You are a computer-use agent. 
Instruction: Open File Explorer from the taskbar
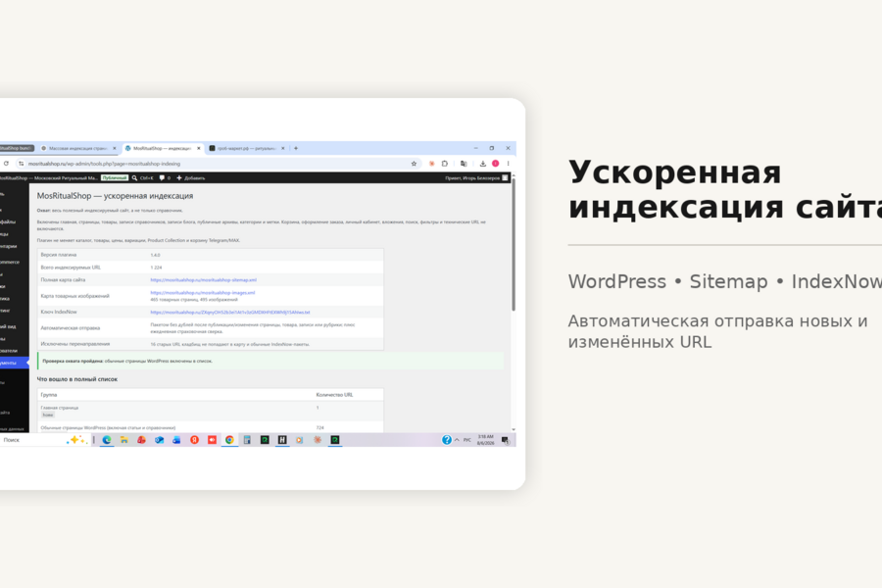click(x=123, y=440)
